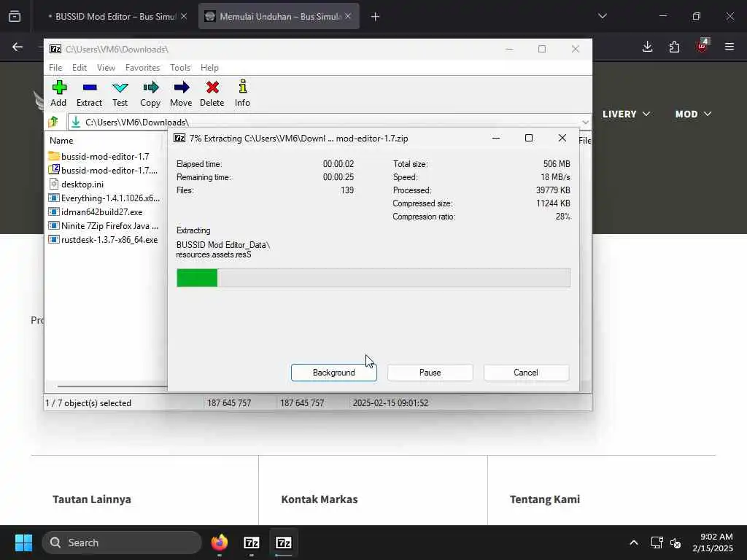Close the extraction dialog with X
This screenshot has height=560, width=747.
[x=562, y=138]
